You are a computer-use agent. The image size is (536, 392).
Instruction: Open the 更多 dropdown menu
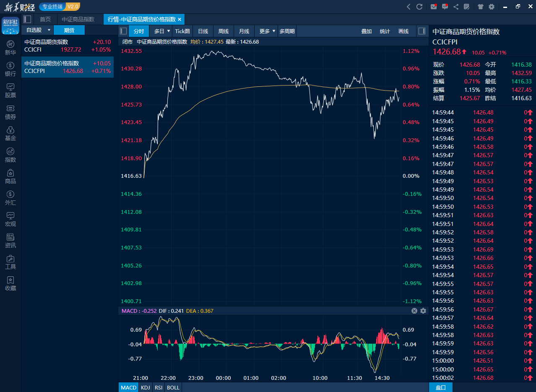click(266, 31)
